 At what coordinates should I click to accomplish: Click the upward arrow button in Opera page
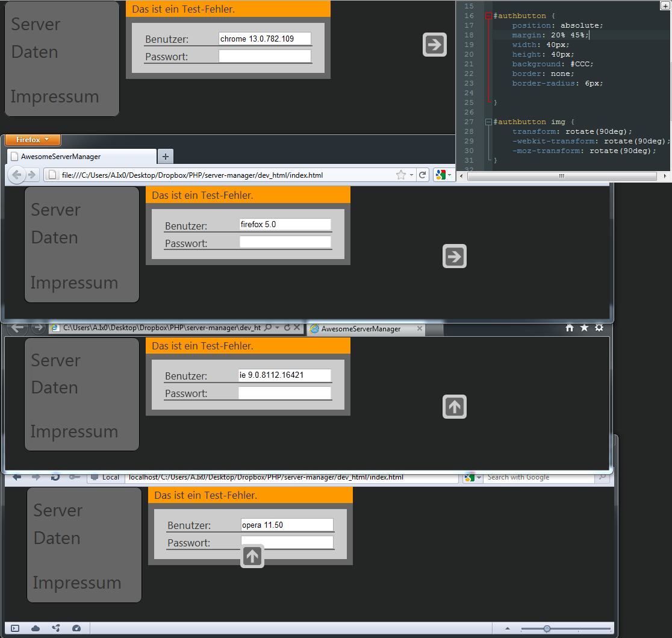coord(252,556)
